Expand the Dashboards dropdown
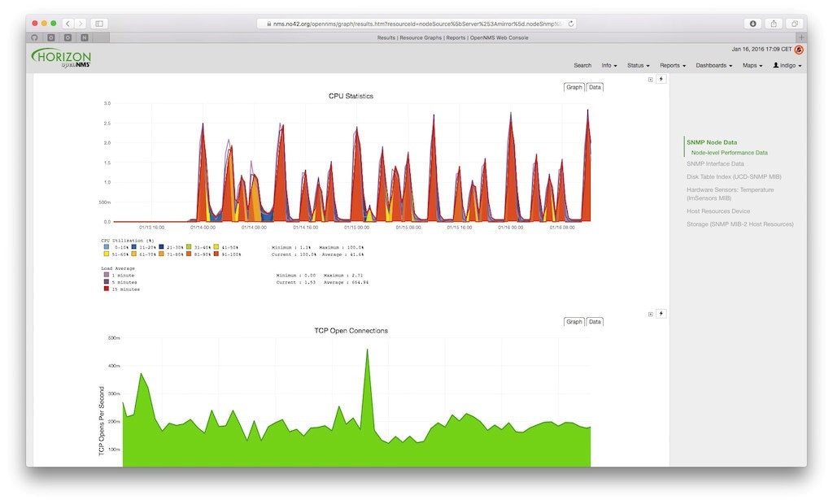Image resolution: width=833 pixels, height=504 pixels. (x=713, y=65)
